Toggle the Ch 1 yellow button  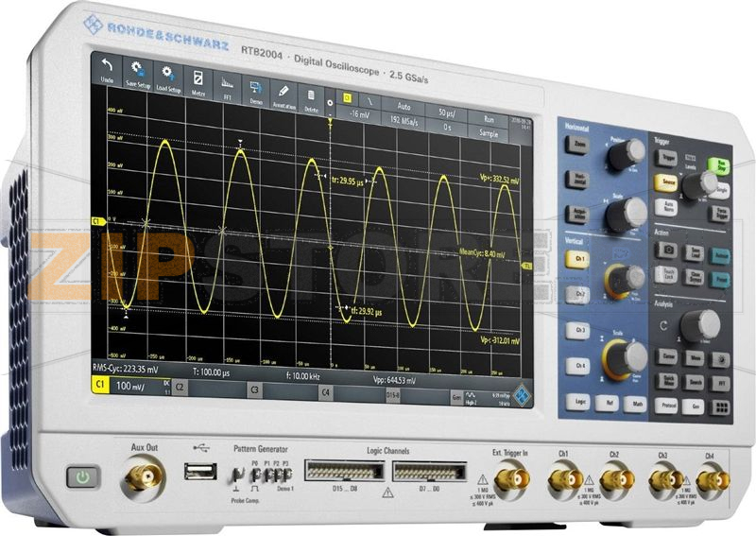tap(578, 259)
